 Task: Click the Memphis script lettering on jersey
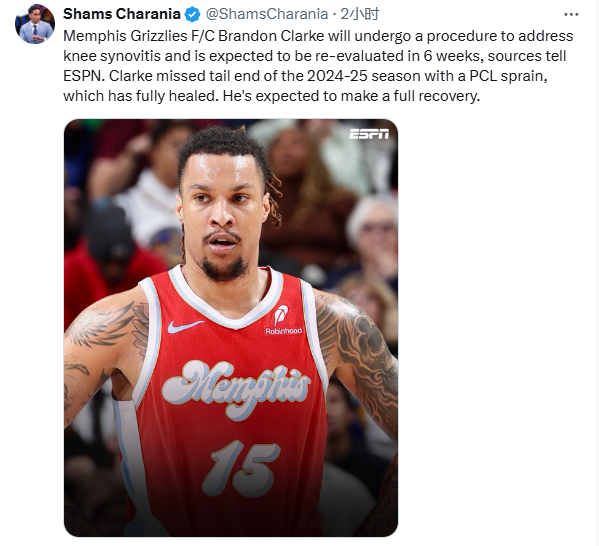click(x=236, y=387)
